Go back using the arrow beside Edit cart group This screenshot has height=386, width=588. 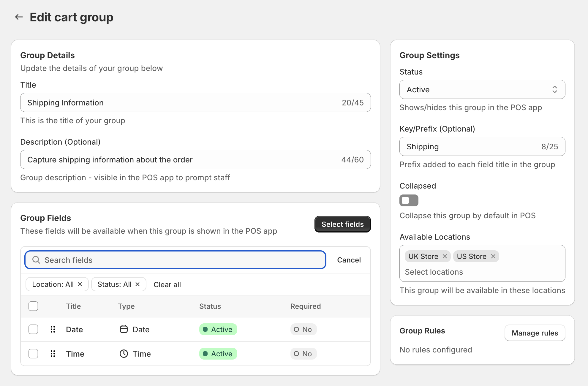[x=19, y=17]
